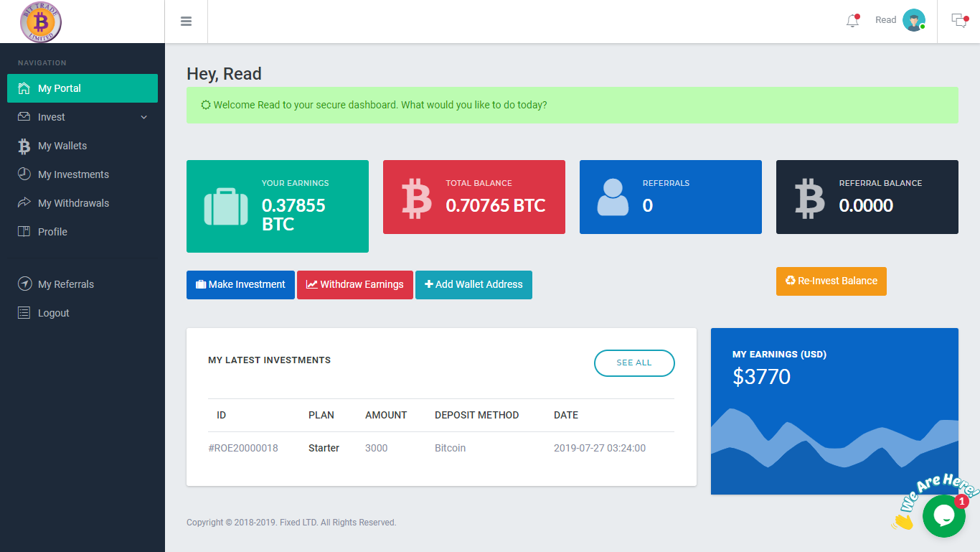Click the Logout list icon
The image size is (980, 552).
24,313
